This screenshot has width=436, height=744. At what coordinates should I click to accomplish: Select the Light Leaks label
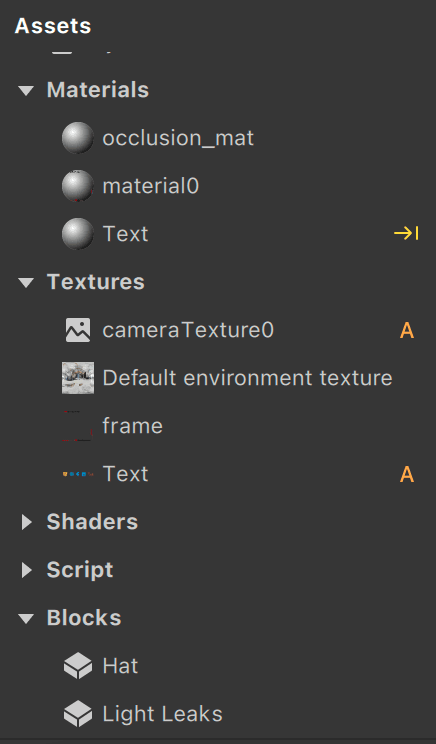[x=162, y=714]
